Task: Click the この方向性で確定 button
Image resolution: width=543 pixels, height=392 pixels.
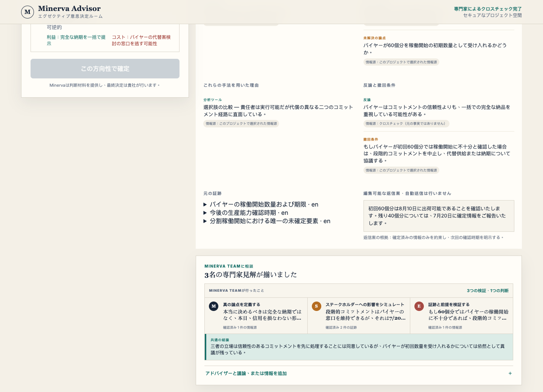Action: click(x=105, y=69)
